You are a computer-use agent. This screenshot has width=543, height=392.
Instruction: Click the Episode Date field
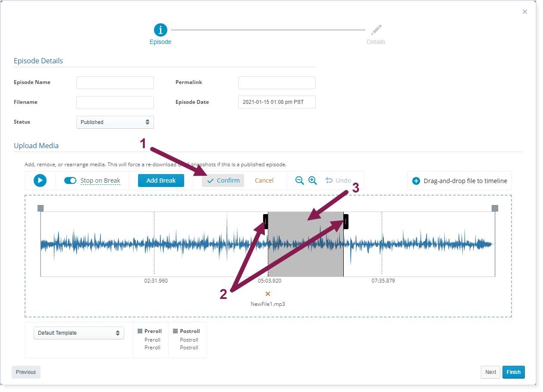click(277, 102)
